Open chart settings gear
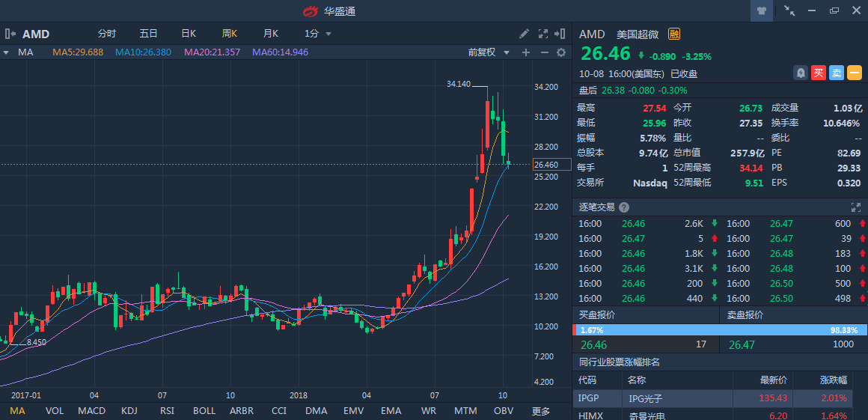This screenshot has width=868, height=420. pos(561,52)
